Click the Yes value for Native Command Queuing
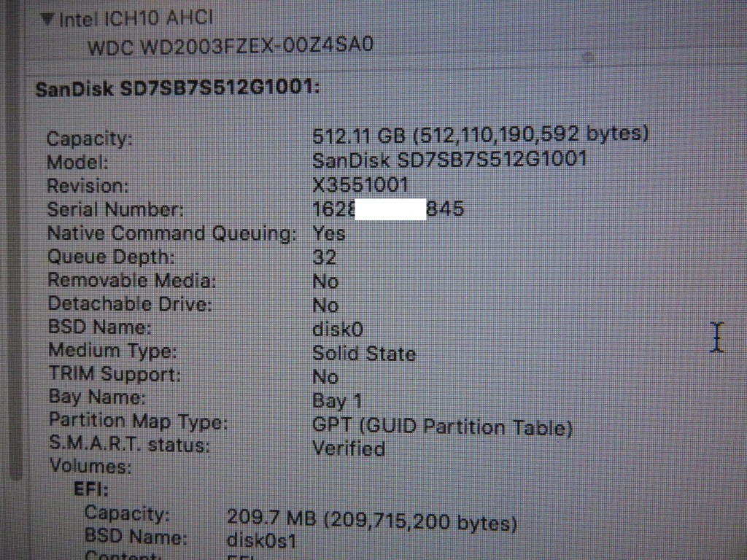This screenshot has height=560, width=747. tap(329, 233)
